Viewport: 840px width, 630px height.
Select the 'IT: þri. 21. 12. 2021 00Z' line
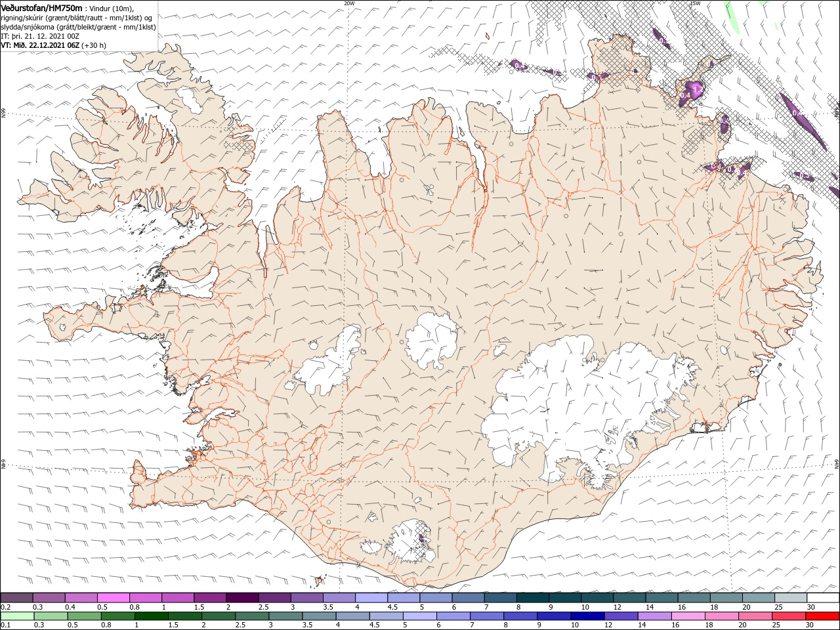[x=39, y=36]
